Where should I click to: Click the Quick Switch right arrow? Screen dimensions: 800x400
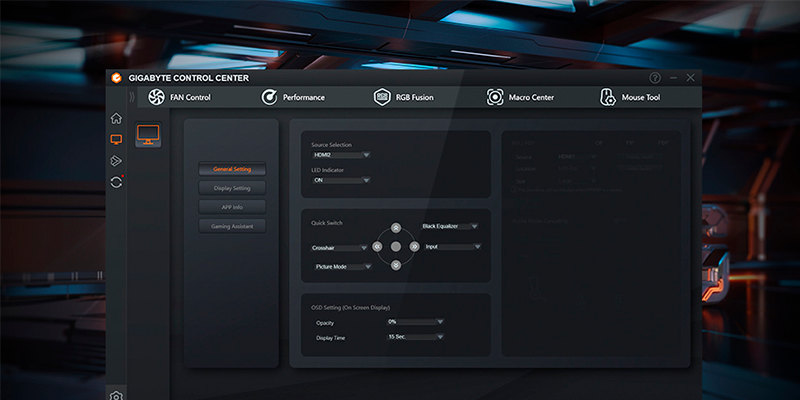(x=414, y=247)
